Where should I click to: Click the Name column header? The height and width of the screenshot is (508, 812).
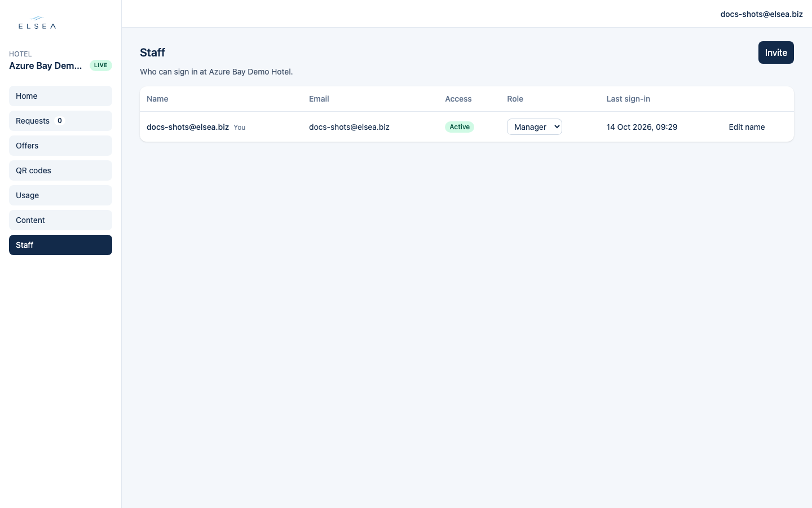157,99
